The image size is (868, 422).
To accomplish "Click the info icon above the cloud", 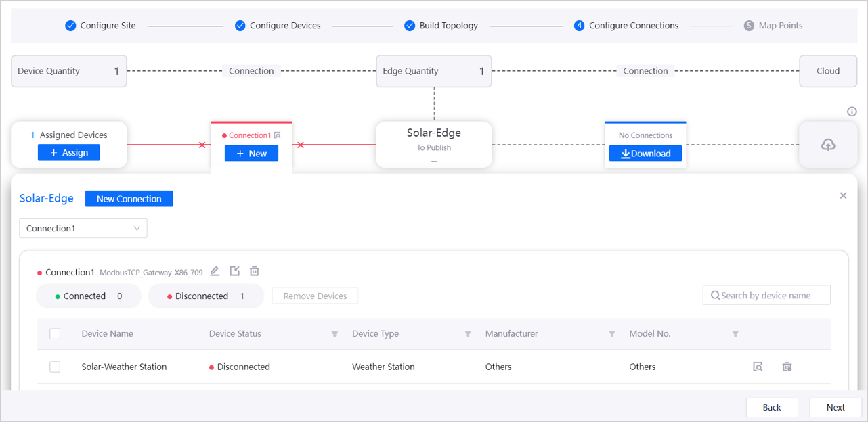I will [852, 112].
